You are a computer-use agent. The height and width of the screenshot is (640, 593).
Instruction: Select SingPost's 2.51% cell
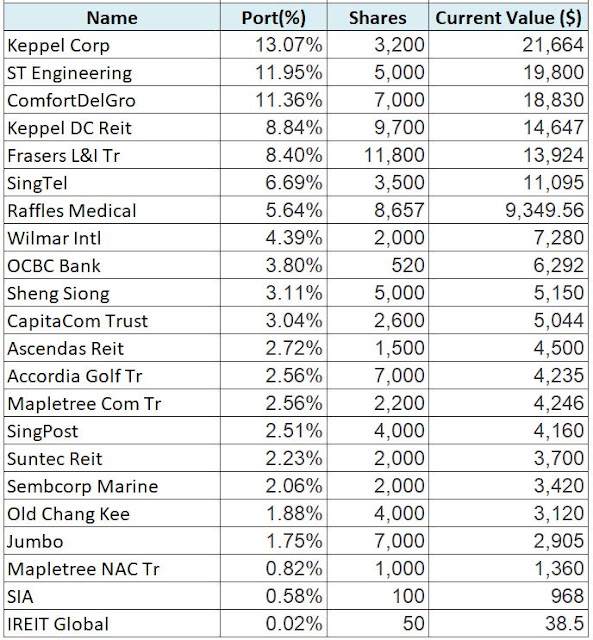pos(273,431)
